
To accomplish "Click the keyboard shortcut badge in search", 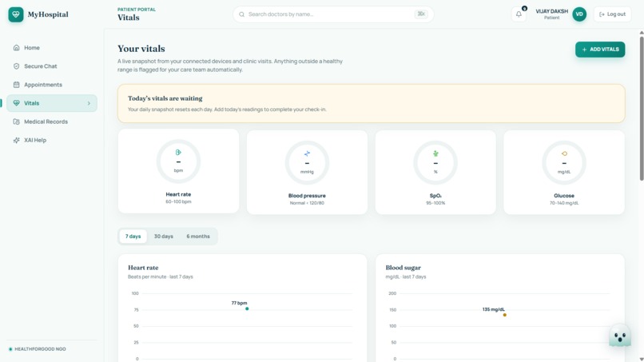I will pos(421,14).
